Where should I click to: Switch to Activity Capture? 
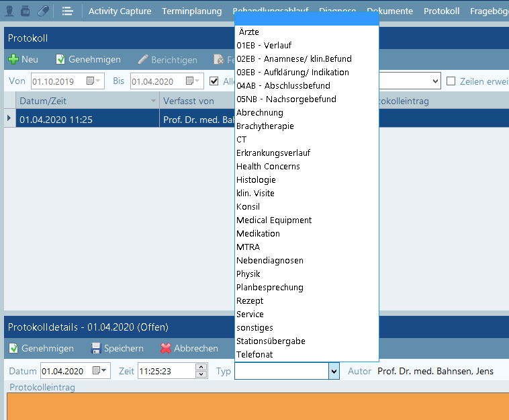[x=120, y=11]
